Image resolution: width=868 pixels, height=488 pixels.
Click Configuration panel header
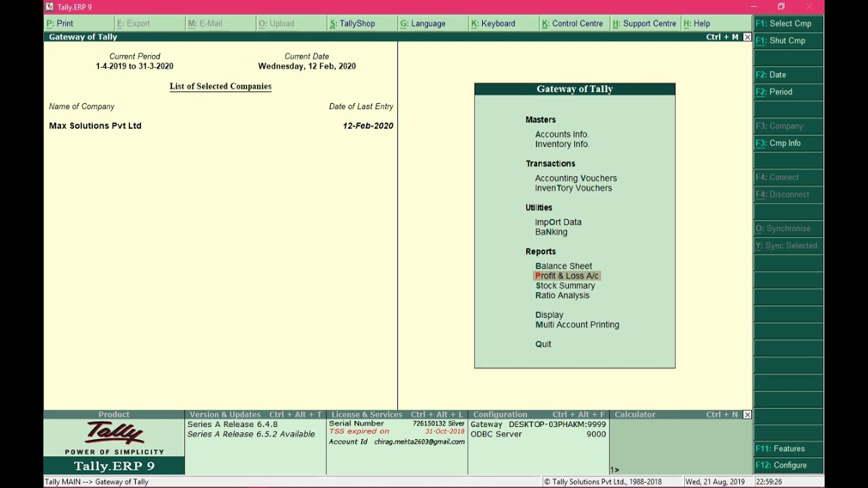coord(538,415)
